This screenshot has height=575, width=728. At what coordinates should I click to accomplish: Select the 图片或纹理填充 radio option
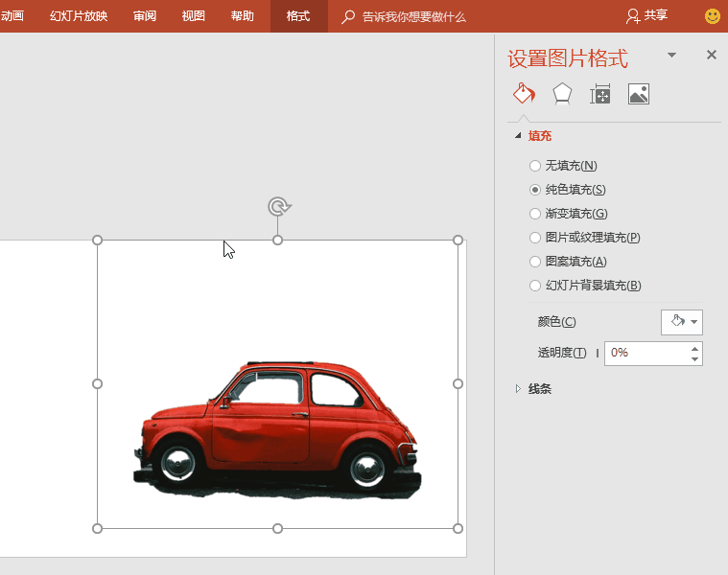tap(535, 238)
